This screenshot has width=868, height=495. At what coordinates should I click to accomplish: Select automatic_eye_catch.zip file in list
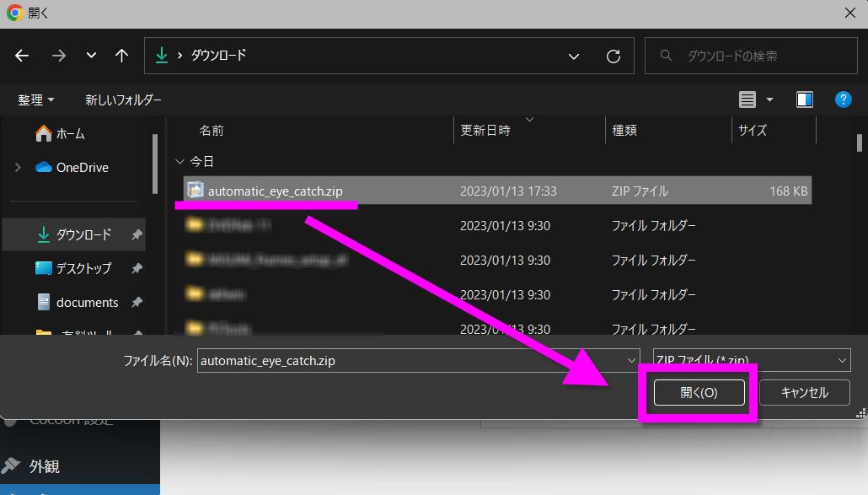tap(275, 191)
